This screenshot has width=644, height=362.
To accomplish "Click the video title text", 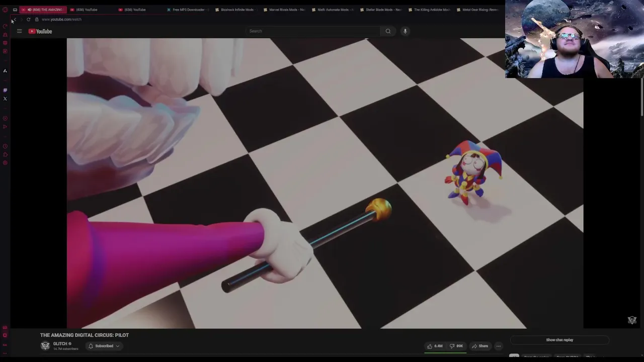I will 85,335.
